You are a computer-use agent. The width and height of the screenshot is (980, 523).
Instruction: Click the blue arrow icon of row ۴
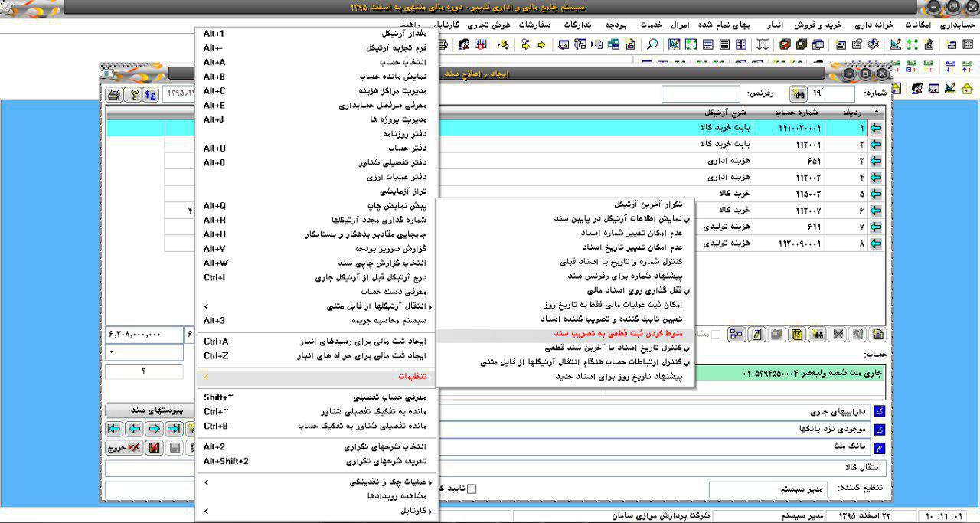click(876, 177)
